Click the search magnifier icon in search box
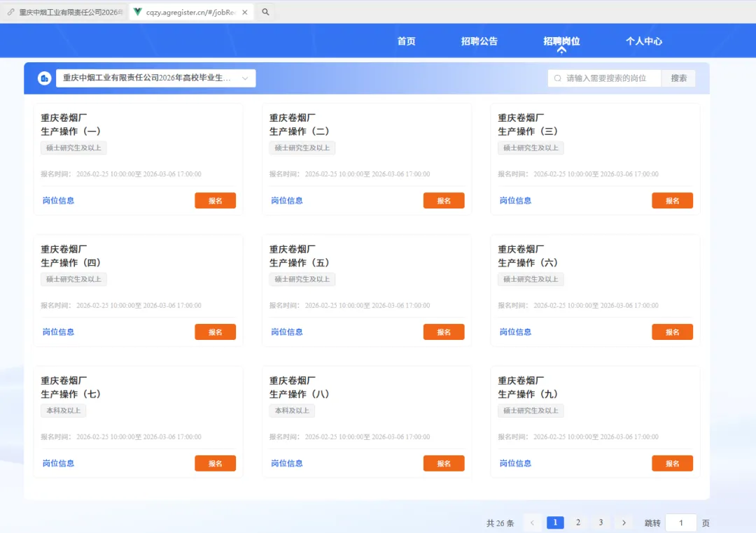The image size is (756, 533). [x=558, y=78]
